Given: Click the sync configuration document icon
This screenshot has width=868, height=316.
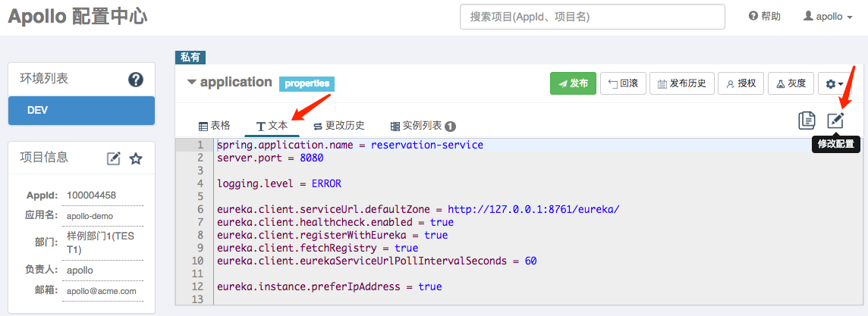Looking at the screenshot, I should (x=807, y=120).
